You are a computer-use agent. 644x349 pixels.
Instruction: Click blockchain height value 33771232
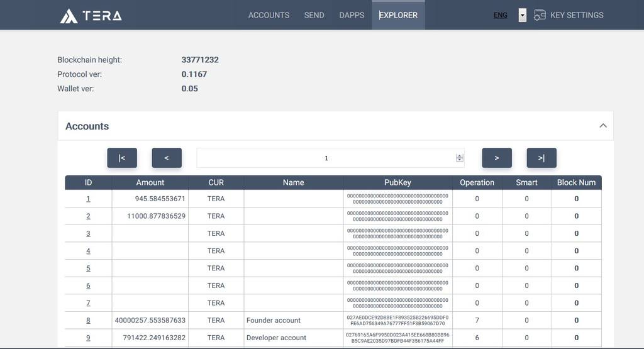tap(200, 60)
